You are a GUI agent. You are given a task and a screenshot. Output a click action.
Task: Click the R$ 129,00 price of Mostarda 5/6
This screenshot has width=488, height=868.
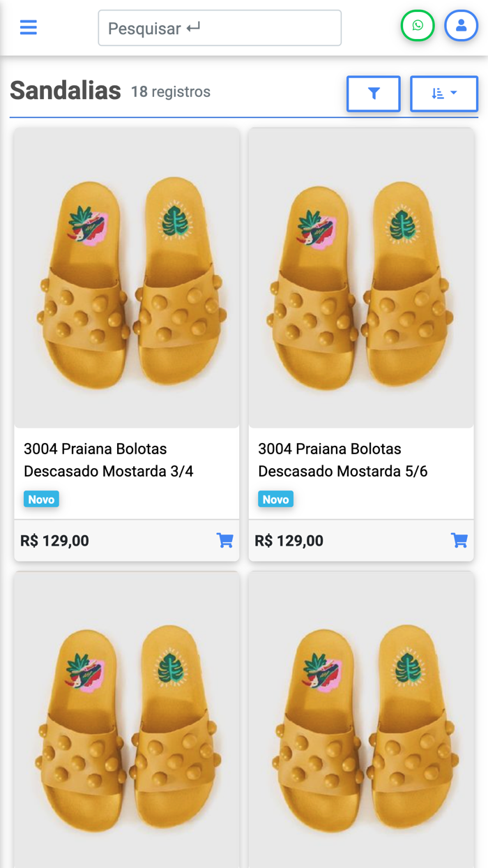click(289, 541)
